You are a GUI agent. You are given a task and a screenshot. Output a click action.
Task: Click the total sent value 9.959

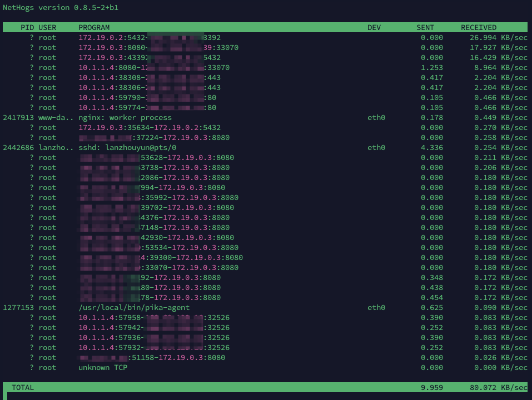pyautogui.click(x=432, y=388)
